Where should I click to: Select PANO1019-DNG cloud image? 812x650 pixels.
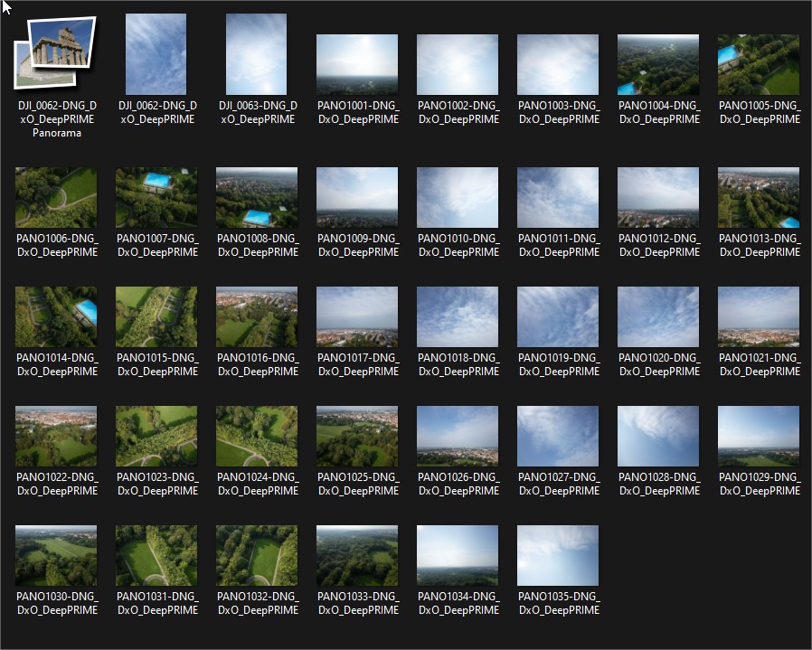point(558,316)
